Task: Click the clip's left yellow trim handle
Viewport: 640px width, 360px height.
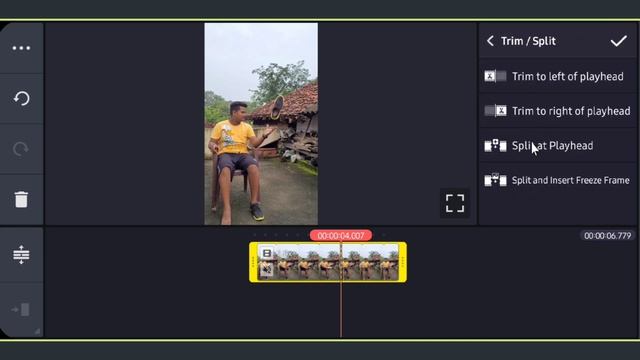Action: [x=253, y=262]
